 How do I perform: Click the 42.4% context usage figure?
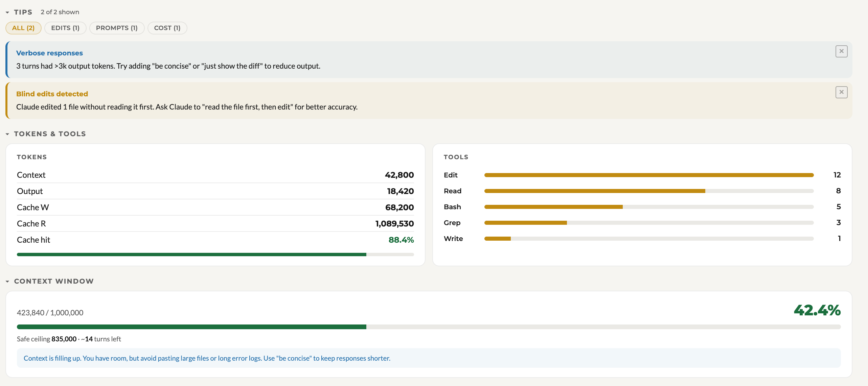click(x=818, y=311)
